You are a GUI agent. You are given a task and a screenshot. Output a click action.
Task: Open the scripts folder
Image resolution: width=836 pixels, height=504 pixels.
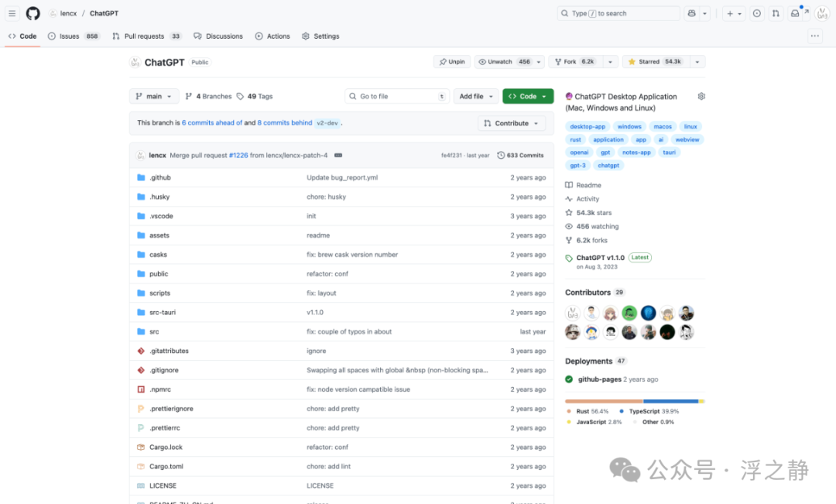coord(160,293)
